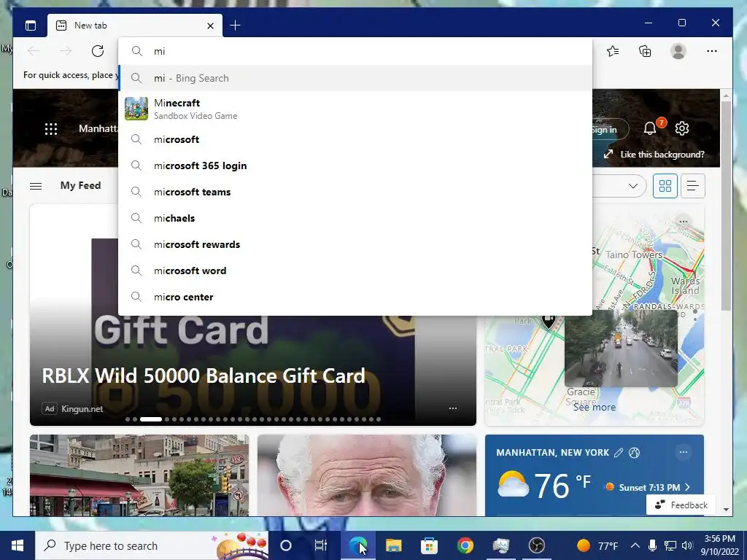
Task: Open the app launcher grid icon
Action: coord(51,128)
